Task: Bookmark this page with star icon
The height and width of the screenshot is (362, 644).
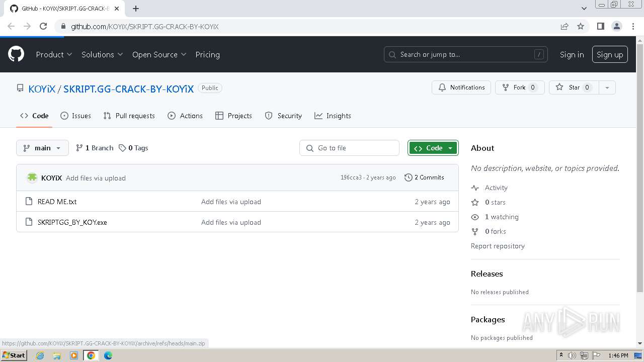Action: click(581, 26)
